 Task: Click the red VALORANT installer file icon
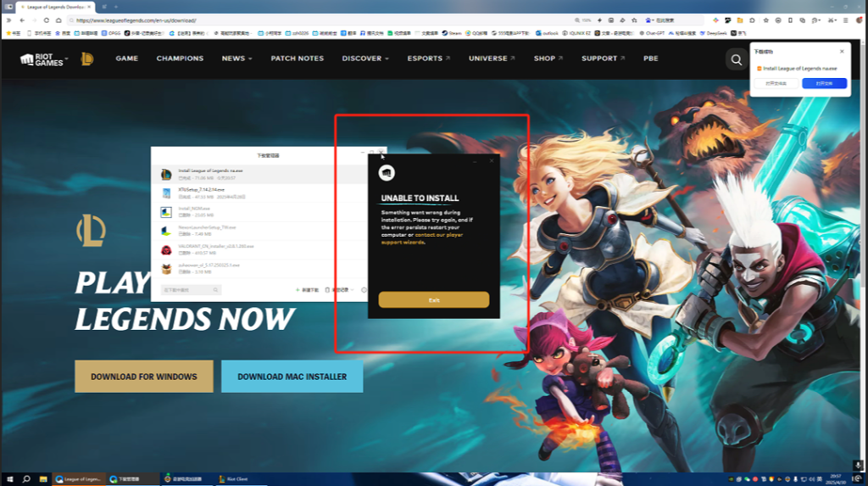(x=166, y=250)
